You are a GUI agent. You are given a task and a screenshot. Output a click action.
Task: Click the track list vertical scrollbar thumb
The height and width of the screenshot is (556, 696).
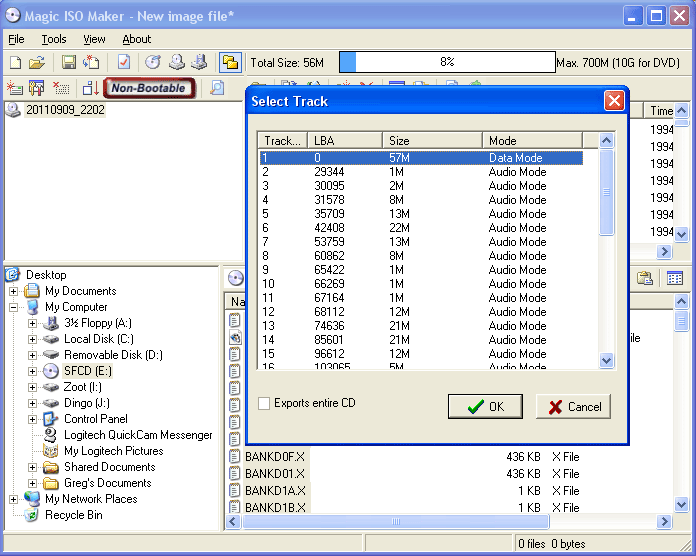point(606,192)
